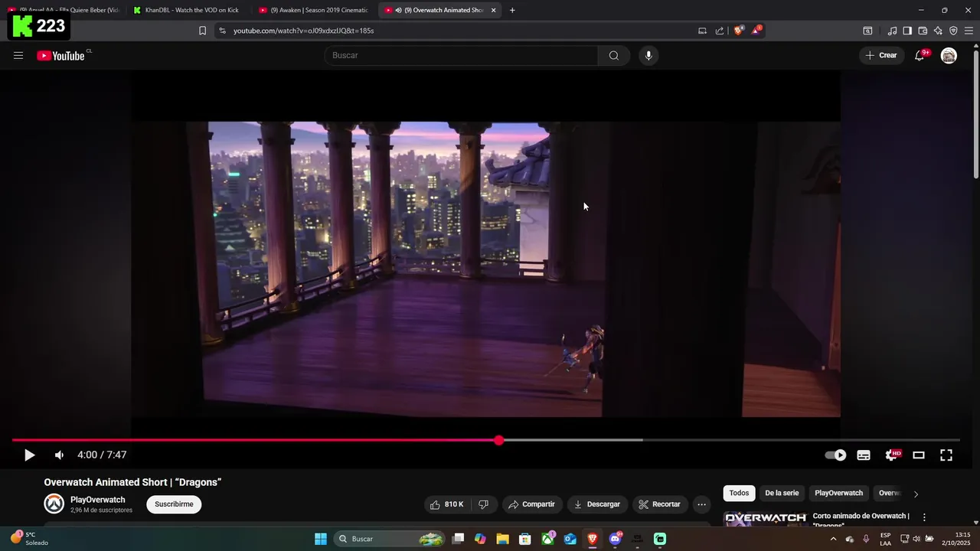Switch to theater mode view

[x=919, y=455]
